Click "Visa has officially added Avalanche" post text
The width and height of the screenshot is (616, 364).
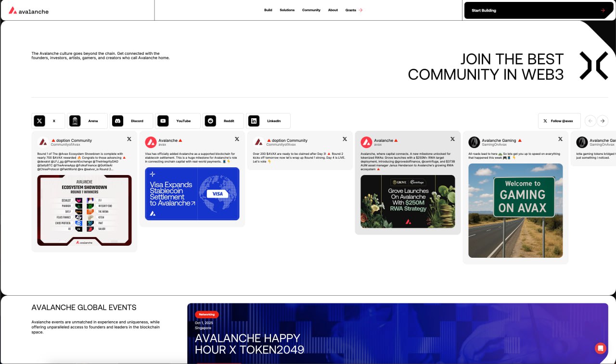coord(190,157)
